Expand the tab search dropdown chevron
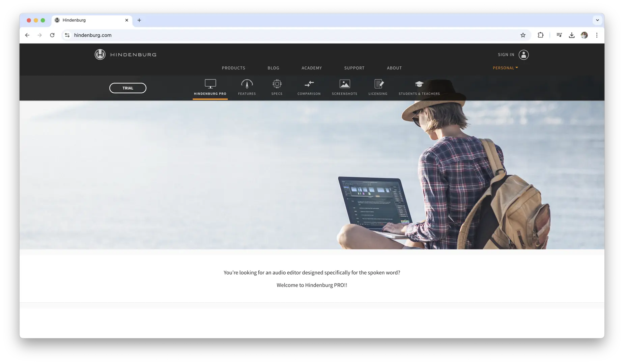624x364 pixels. (x=597, y=20)
